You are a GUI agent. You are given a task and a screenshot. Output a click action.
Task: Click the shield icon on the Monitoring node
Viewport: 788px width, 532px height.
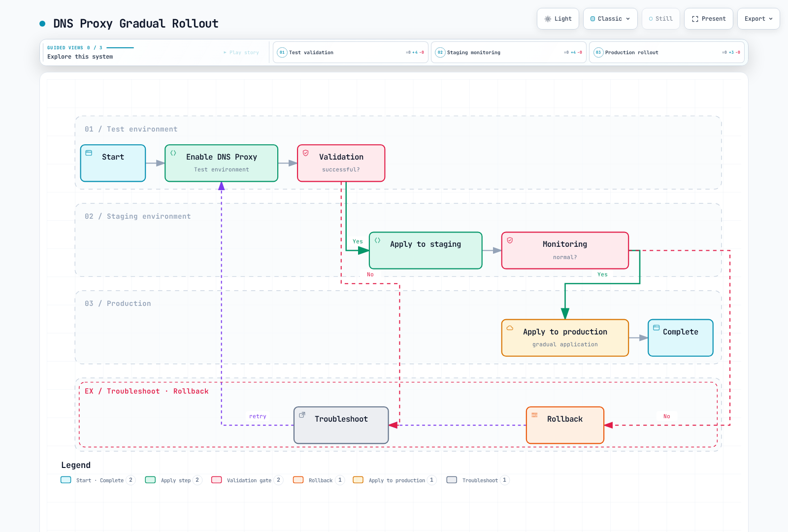pos(510,240)
